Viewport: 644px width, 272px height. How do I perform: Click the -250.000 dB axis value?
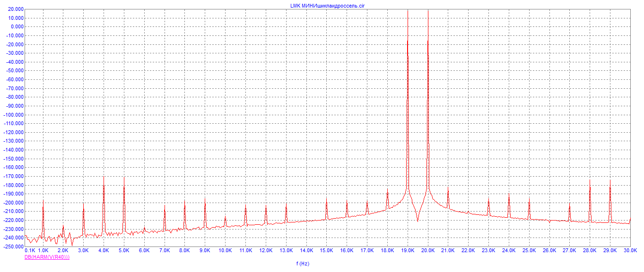click(14, 246)
